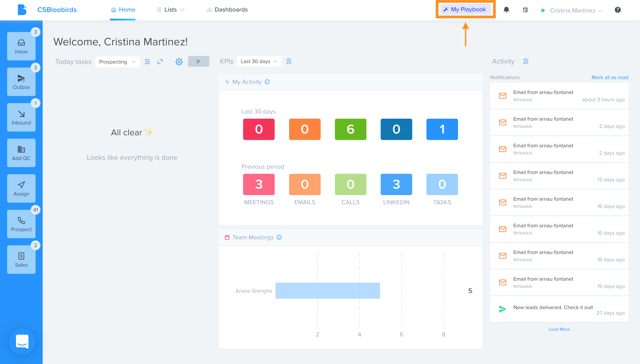The height and width of the screenshot is (364, 640).
Task: Click the previous period Tasks tile
Action: (x=442, y=184)
